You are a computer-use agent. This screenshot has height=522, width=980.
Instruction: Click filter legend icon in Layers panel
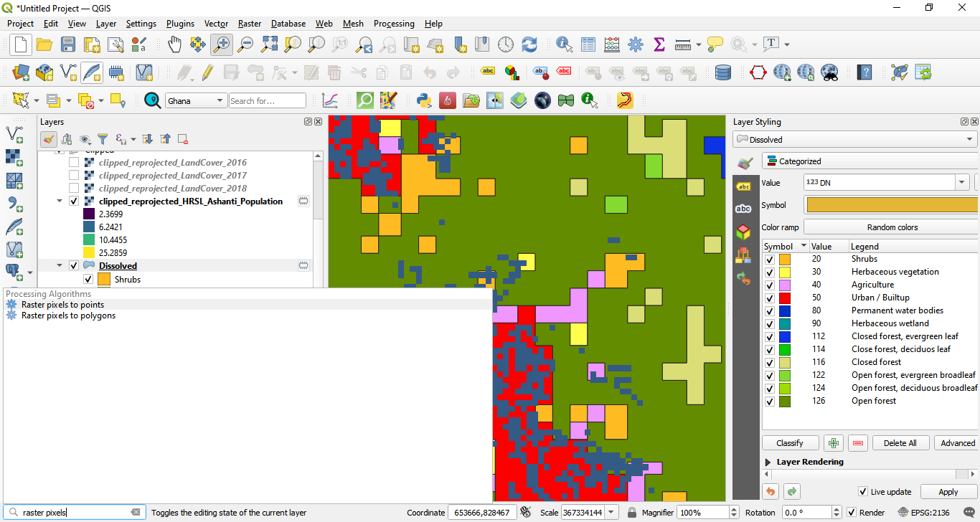pyautogui.click(x=103, y=139)
